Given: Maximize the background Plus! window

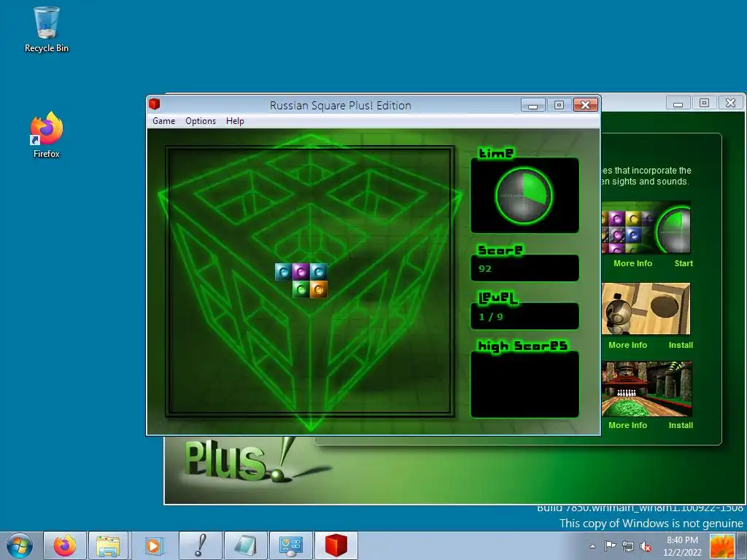Looking at the screenshot, I should 704,103.
